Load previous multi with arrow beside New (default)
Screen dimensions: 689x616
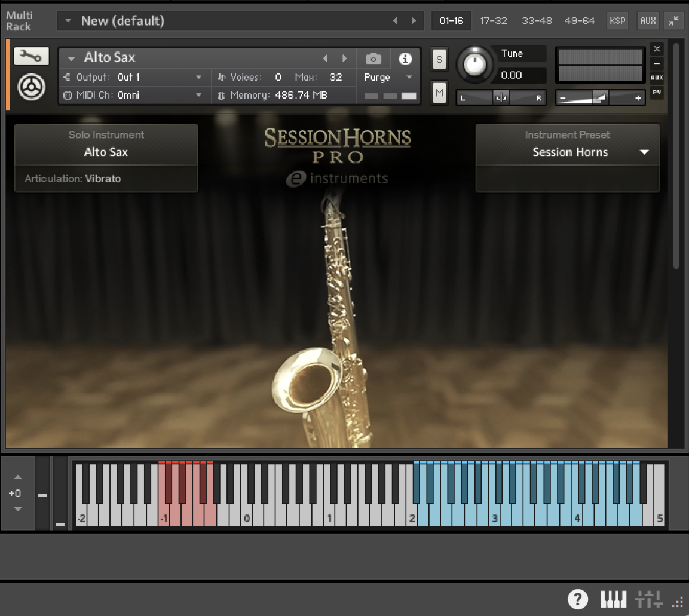tap(395, 21)
